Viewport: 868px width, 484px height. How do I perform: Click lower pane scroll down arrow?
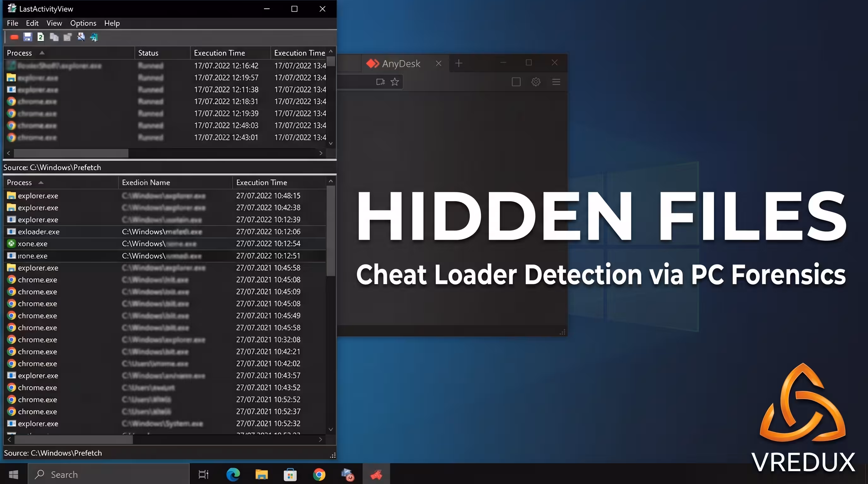(x=331, y=429)
